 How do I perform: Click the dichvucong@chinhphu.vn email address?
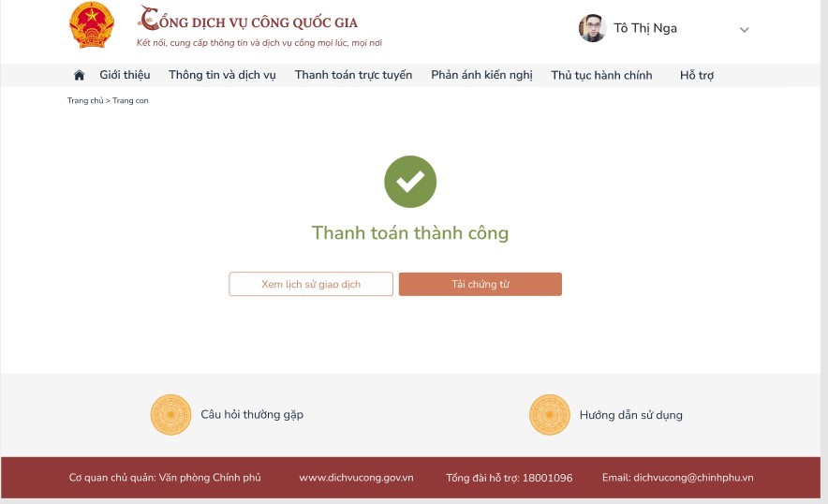(693, 478)
